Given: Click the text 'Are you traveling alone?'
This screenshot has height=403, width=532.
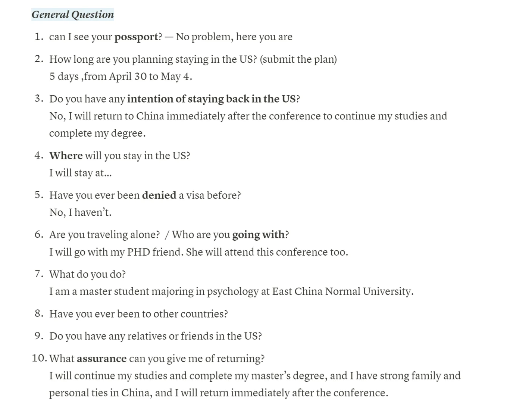Looking at the screenshot, I should pyautogui.click(x=104, y=235).
